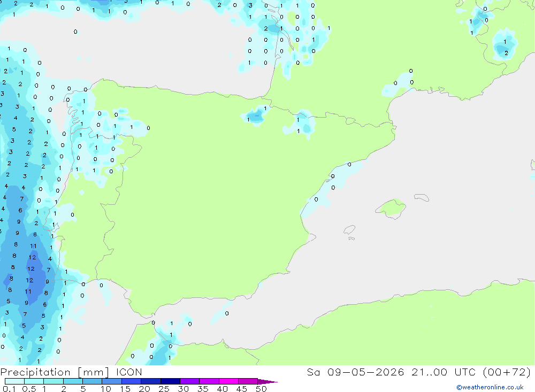Click legend label '0.1'
The width and height of the screenshot is (535, 392).
click(9, 389)
